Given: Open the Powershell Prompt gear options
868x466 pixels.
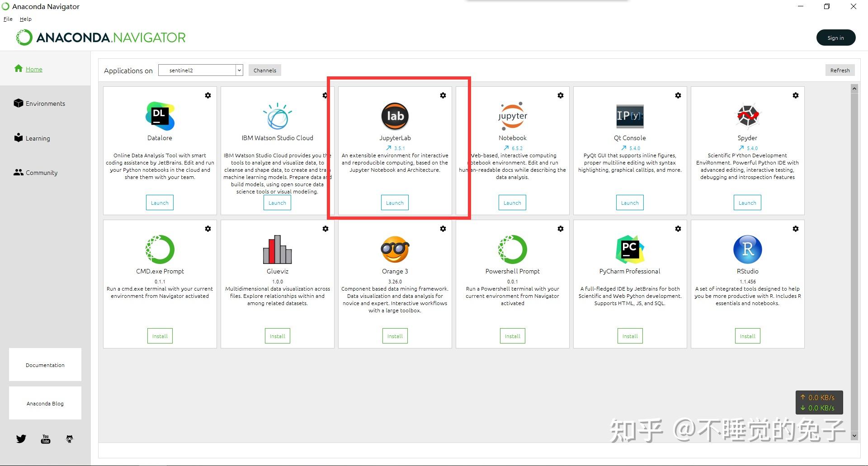Looking at the screenshot, I should [x=561, y=229].
